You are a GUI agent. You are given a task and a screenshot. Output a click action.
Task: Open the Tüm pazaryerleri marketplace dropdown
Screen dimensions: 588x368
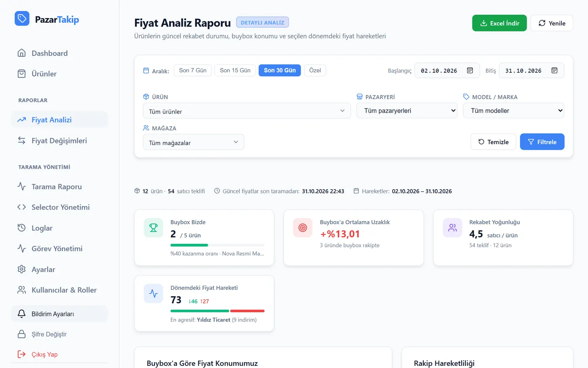pos(407,111)
